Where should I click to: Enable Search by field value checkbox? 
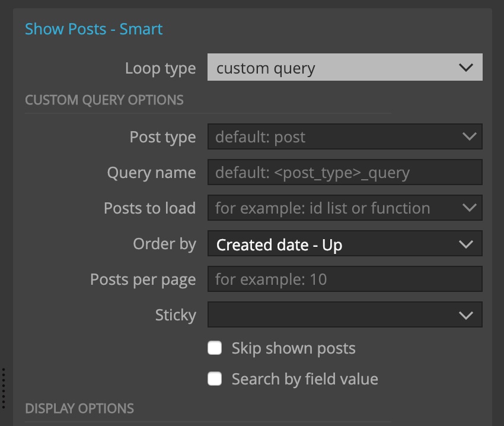215,379
